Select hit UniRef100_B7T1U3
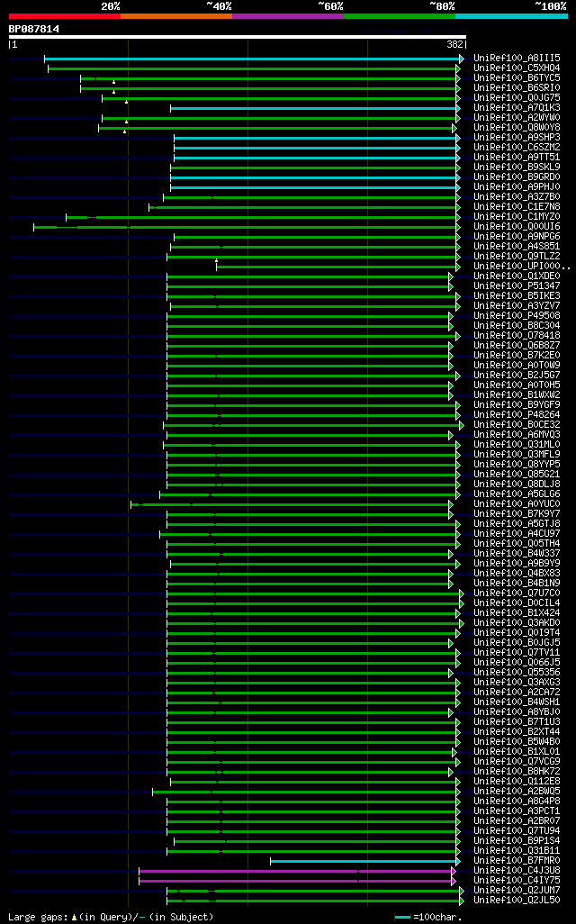This screenshot has height=924, width=576. [x=517, y=722]
